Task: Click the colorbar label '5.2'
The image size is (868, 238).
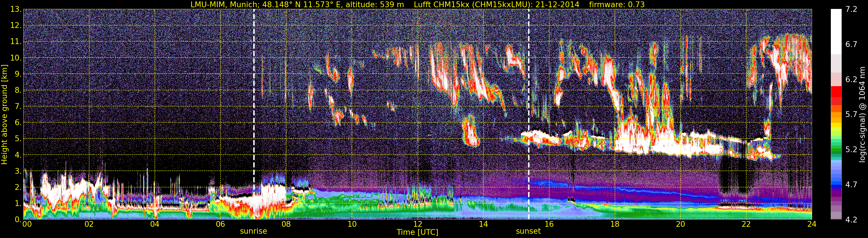Action: pyautogui.click(x=851, y=150)
